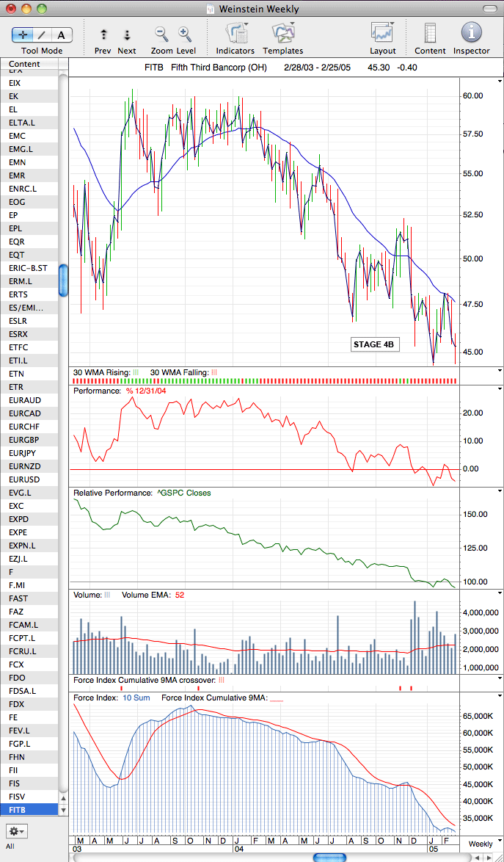Select symbol EOG in list

29,203
